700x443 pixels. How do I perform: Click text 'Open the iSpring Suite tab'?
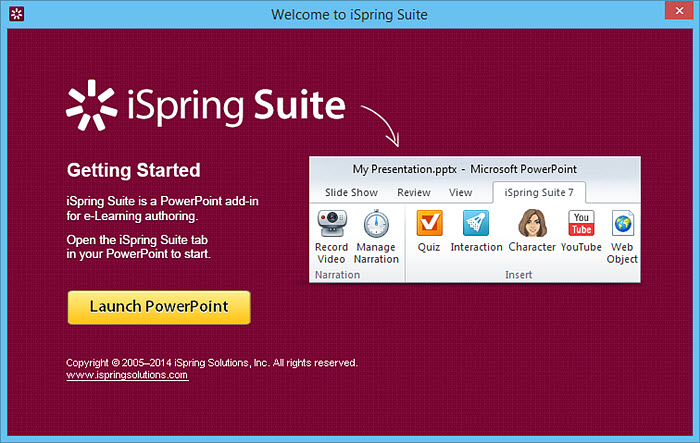137,240
